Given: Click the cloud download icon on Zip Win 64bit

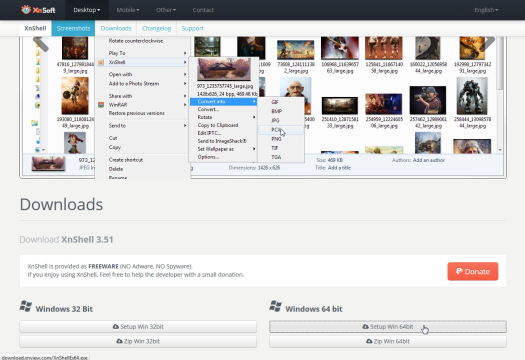Looking at the screenshot, I should 369,341.
